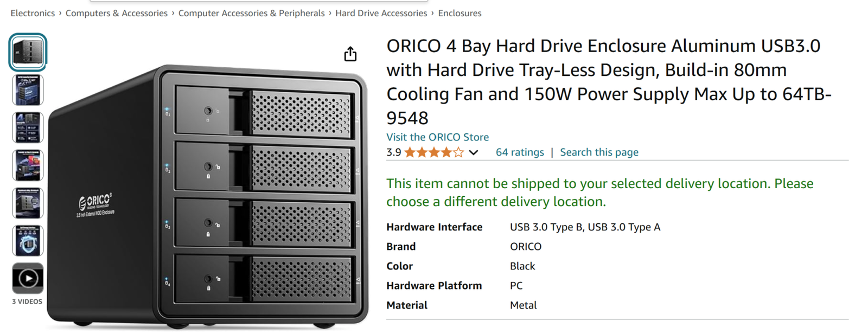Expand the star rating breakdown chevron
The width and height of the screenshot is (868, 334).
click(474, 153)
